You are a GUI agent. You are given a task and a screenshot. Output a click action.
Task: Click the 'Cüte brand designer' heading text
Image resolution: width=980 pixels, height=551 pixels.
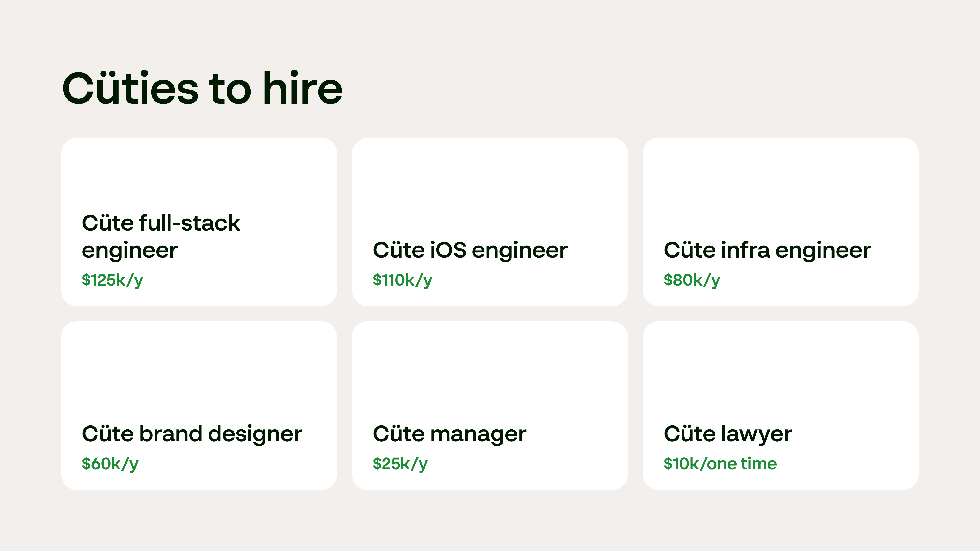pos(192,434)
